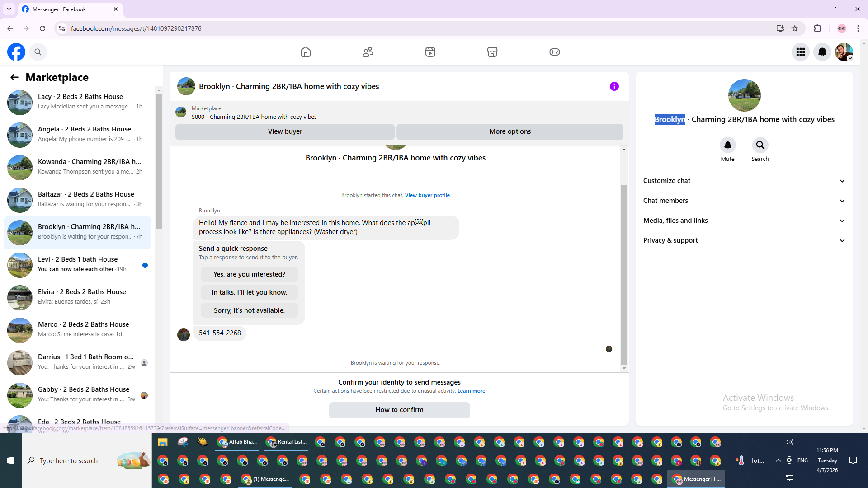Send quick response 'In talks. I'll let you know.'
Viewport: 868px width, 488px height.
(x=249, y=292)
